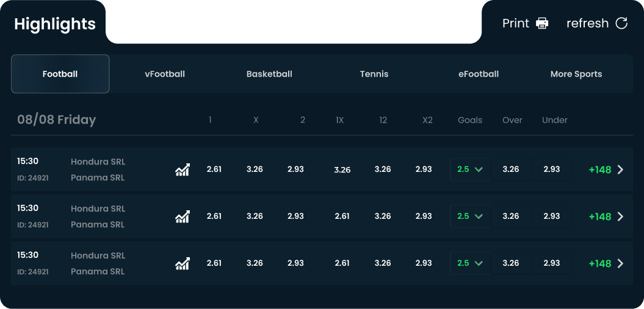The height and width of the screenshot is (309, 644).
Task: Open statistics chart icon in second match row
Action: (x=183, y=216)
